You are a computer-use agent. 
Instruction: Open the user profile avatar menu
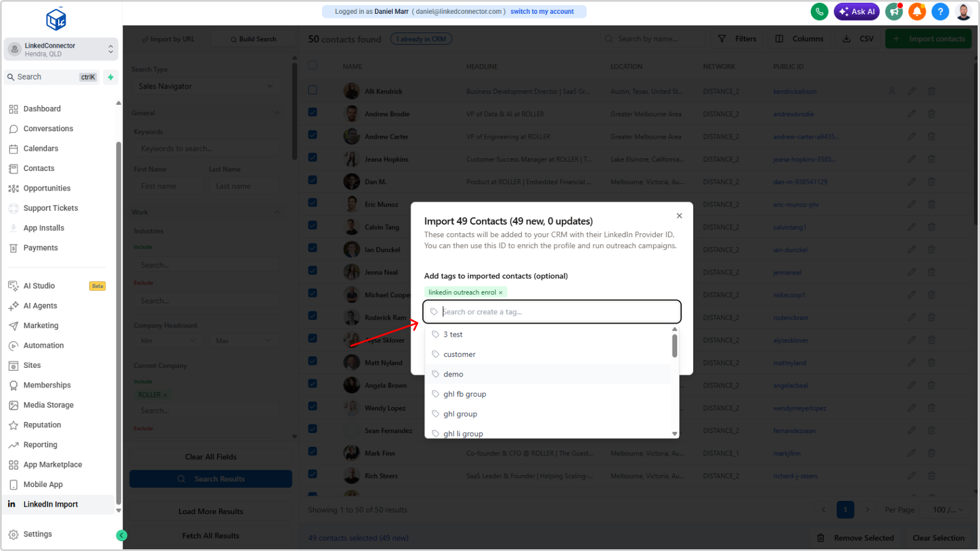tap(963, 12)
